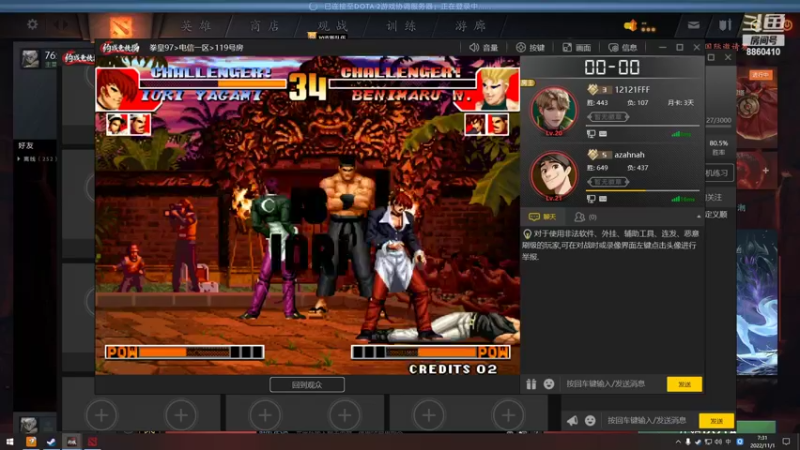This screenshot has width=800, height=450.
Task: Open the 信息 info panel
Action: (622, 47)
